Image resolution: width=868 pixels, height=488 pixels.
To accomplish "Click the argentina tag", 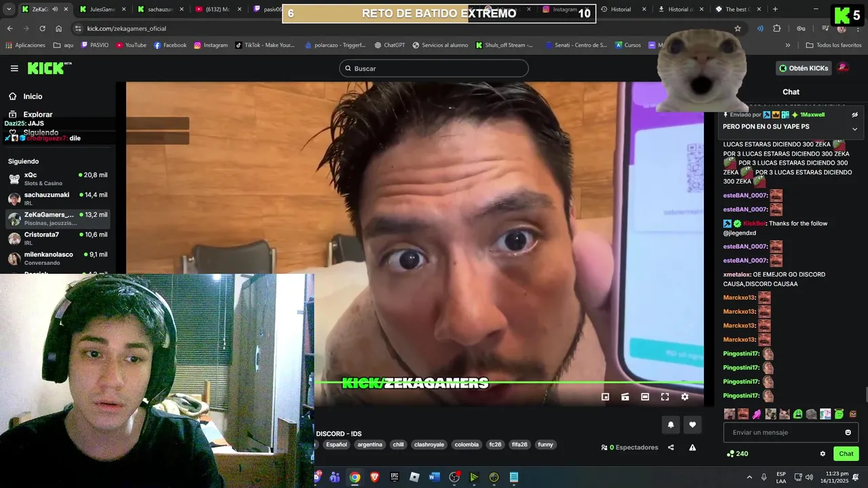I will click(x=370, y=445).
